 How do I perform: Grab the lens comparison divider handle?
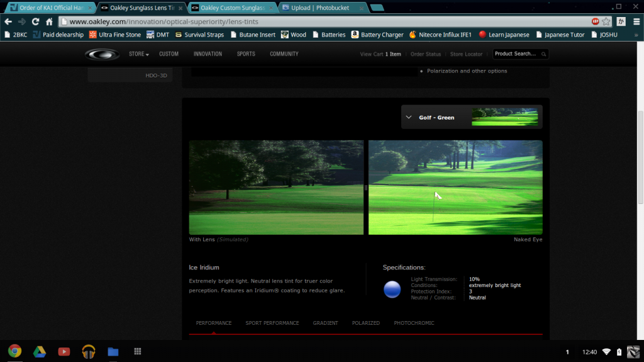(365, 188)
